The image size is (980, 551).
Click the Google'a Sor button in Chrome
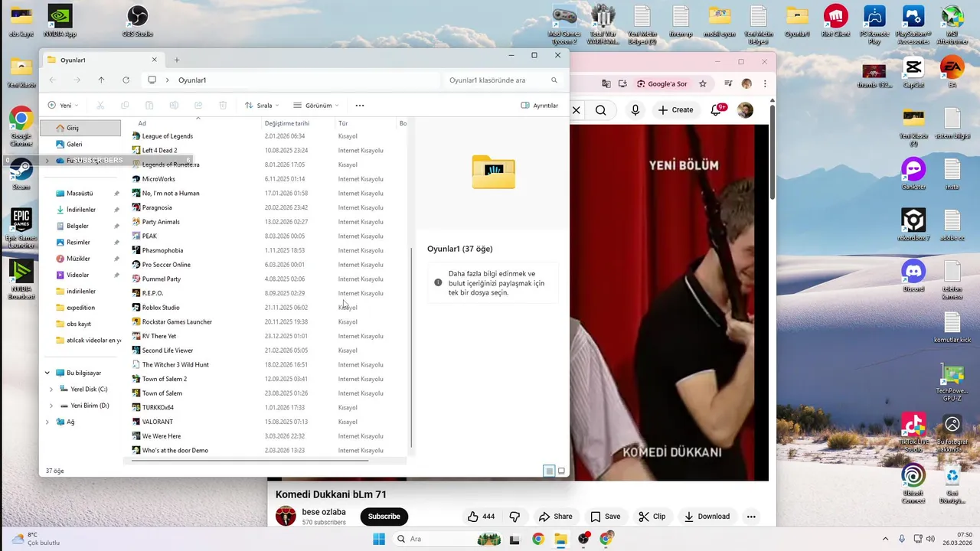pyautogui.click(x=661, y=83)
